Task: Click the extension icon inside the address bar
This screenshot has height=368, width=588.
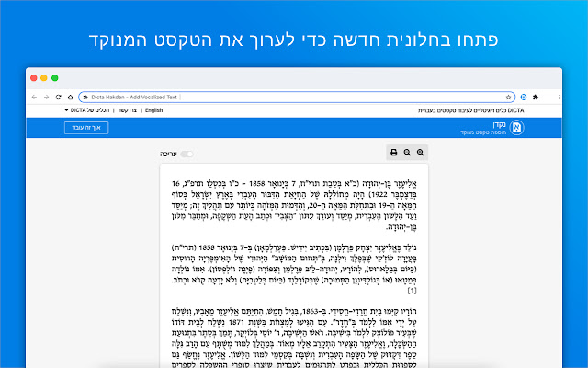Action: click(85, 97)
